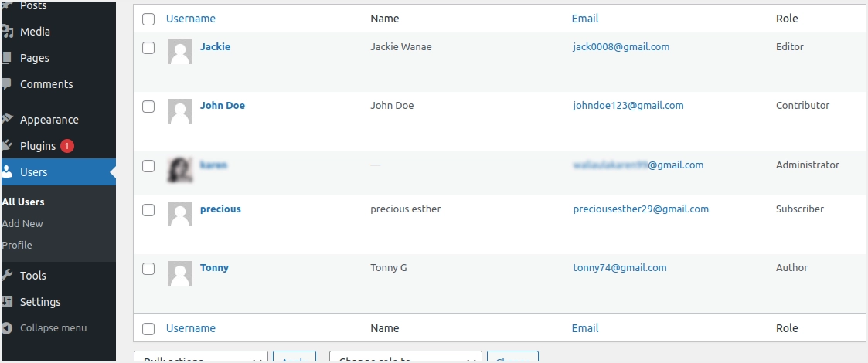Click John Doe's avatar image
868x363 pixels.
pyautogui.click(x=180, y=110)
